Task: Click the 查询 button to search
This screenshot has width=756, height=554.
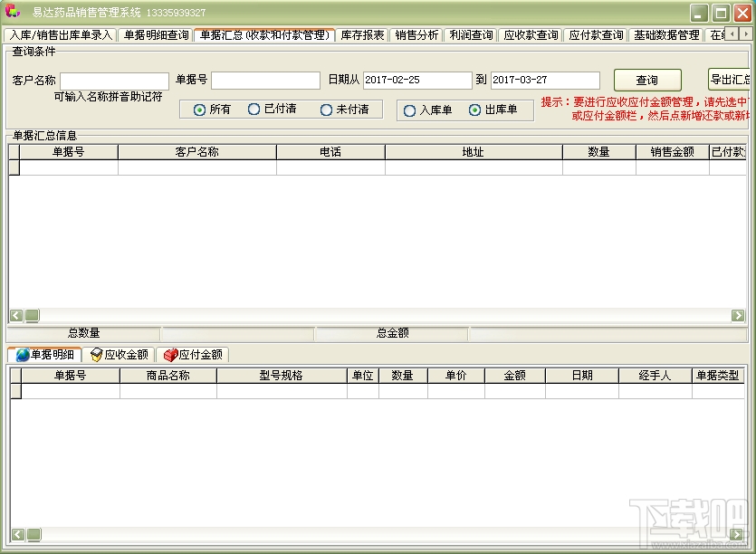Action: [646, 80]
